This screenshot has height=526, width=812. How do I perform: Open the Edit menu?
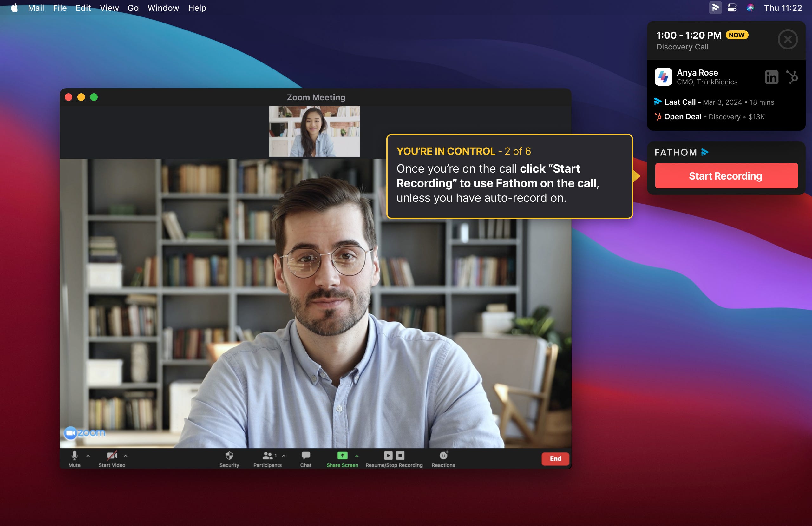tap(83, 8)
